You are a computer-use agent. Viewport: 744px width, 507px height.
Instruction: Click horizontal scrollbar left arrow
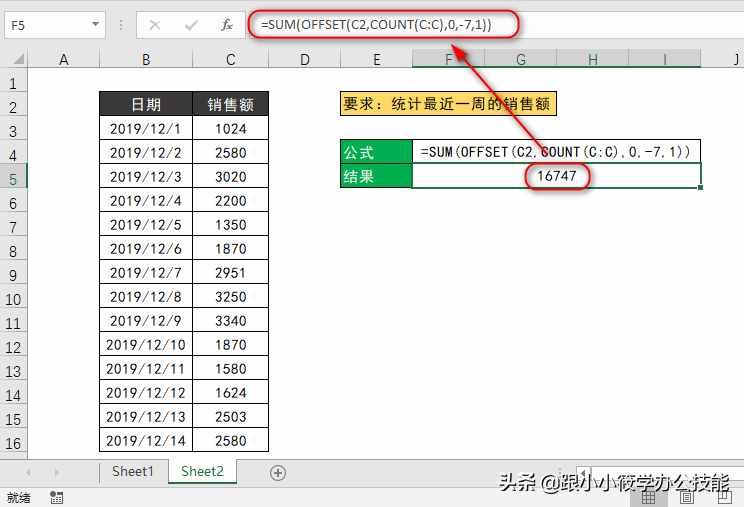(583, 472)
